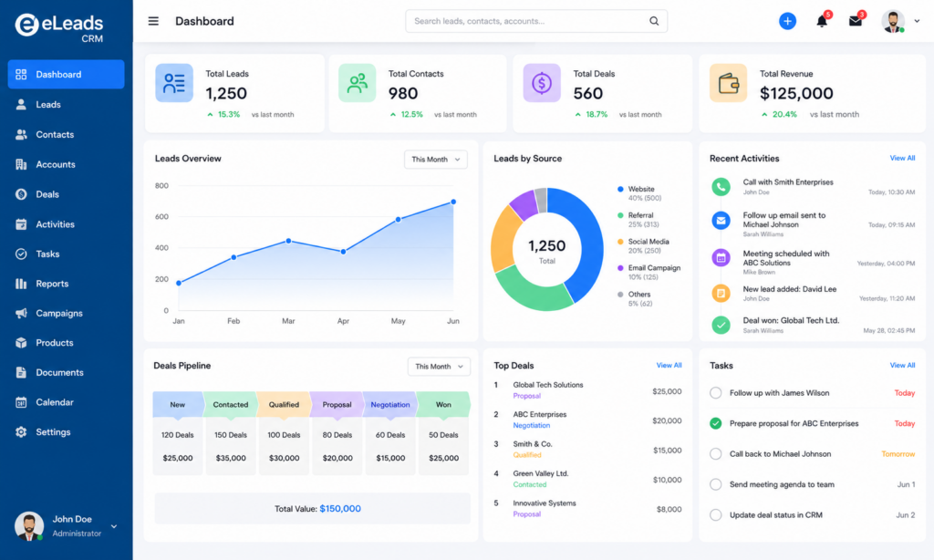The height and width of the screenshot is (560, 934).
Task: Click the calendar icon for ABC Solutions meeting
Action: pos(721,258)
